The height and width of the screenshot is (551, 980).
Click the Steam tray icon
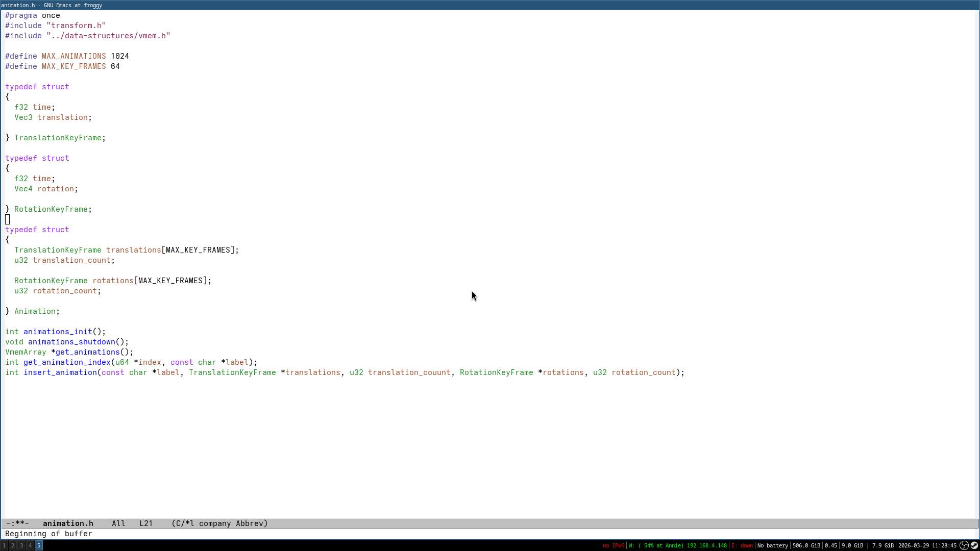[x=974, y=545]
